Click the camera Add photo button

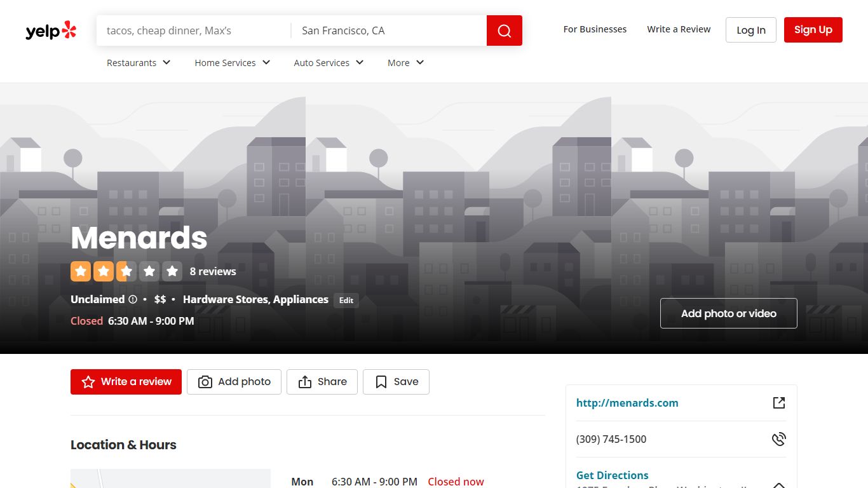(234, 382)
